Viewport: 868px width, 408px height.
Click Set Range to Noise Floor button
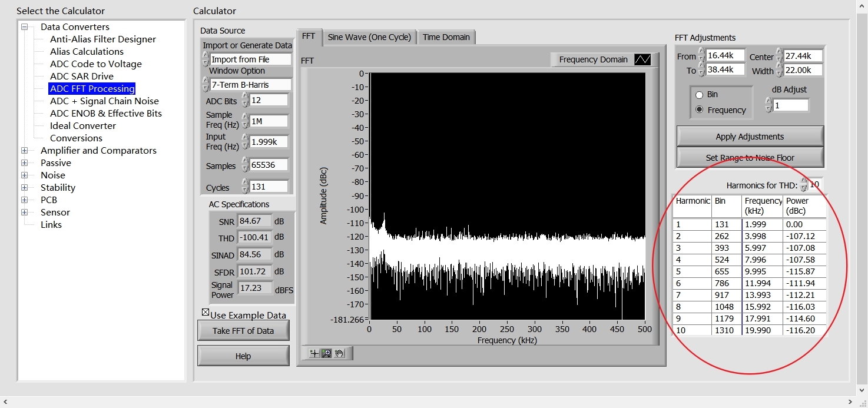(x=750, y=158)
